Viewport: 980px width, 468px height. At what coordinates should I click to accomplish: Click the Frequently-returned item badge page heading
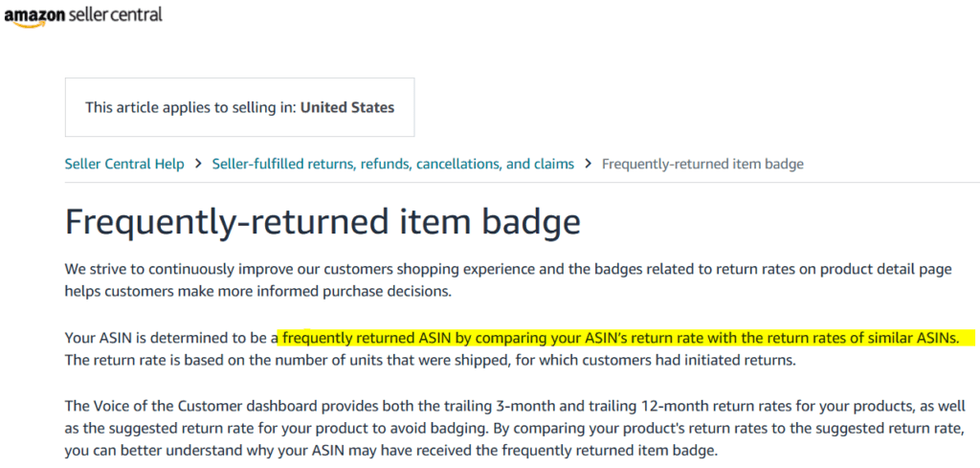pos(323,220)
